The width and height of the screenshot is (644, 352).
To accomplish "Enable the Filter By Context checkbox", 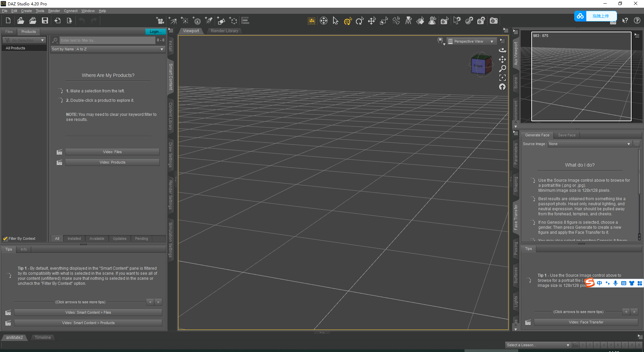I will pos(5,238).
